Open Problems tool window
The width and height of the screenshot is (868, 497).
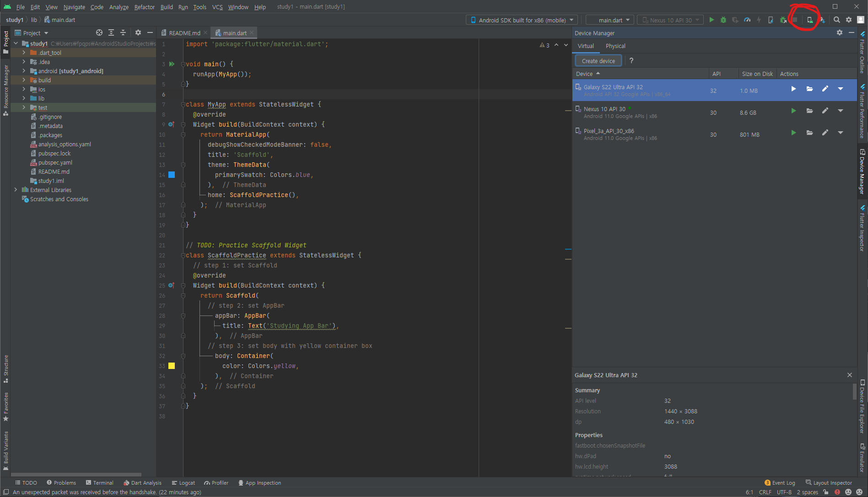[x=61, y=483]
